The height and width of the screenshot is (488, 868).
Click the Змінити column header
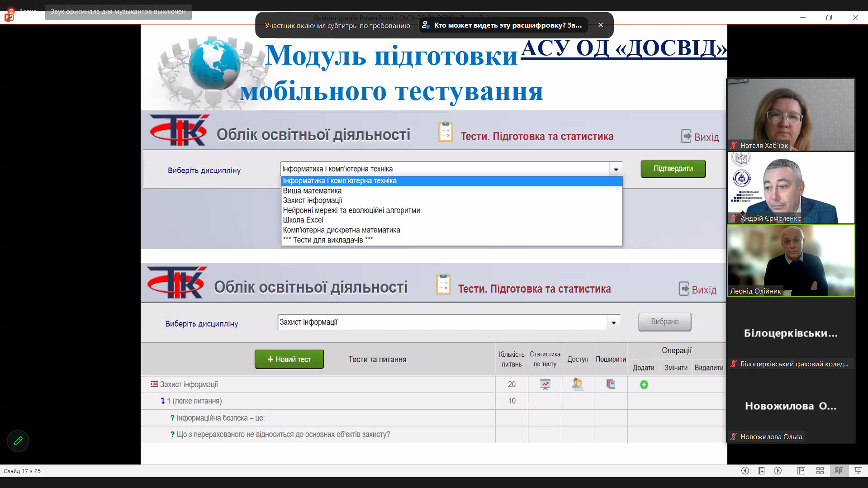click(676, 368)
